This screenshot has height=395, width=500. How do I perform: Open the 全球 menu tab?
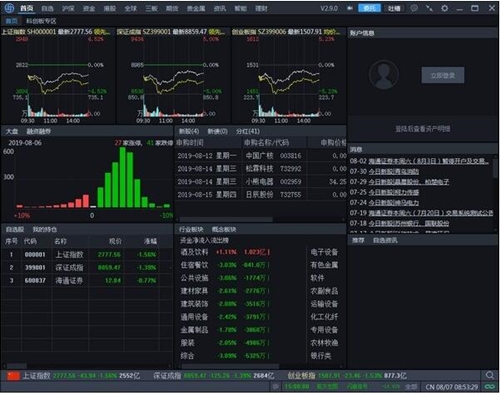coord(130,8)
